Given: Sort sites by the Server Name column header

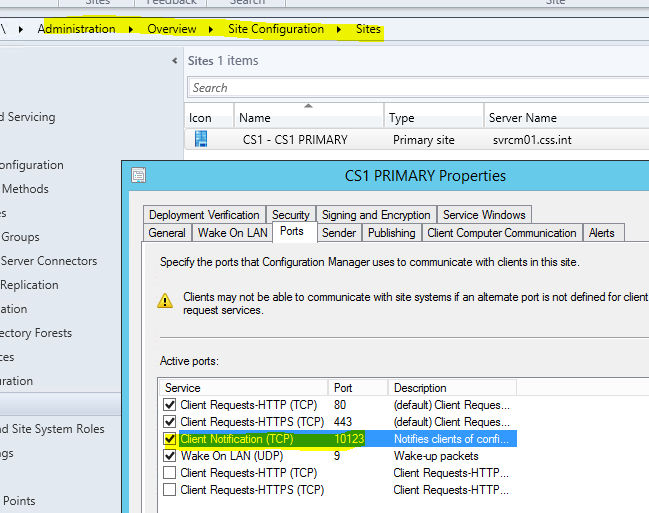Looking at the screenshot, I should [567, 118].
